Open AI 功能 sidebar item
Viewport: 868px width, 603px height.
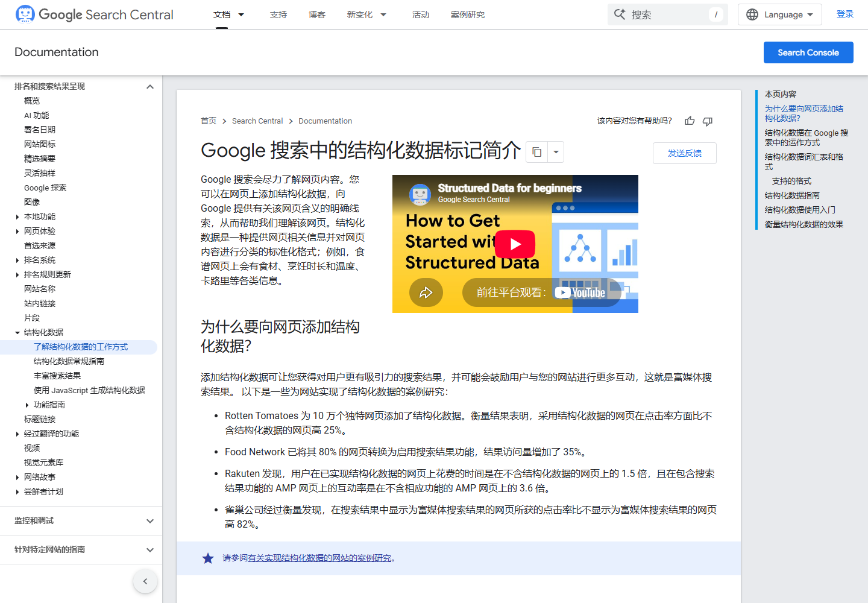37,116
